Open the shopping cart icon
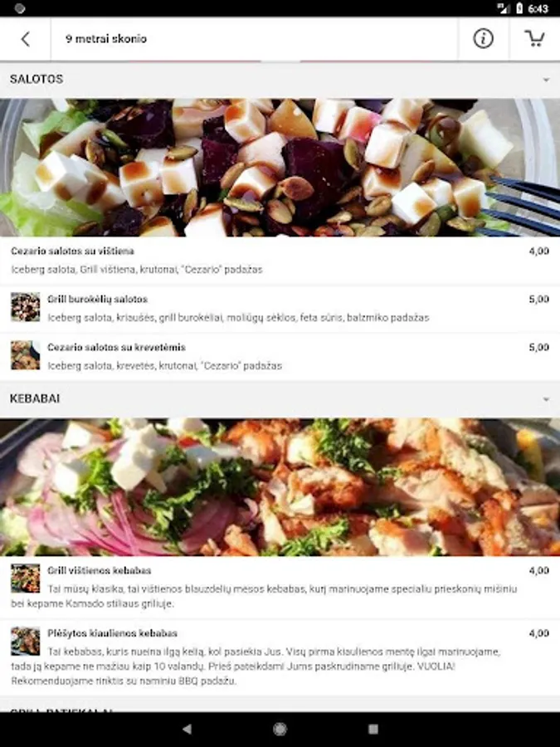 coord(534,38)
